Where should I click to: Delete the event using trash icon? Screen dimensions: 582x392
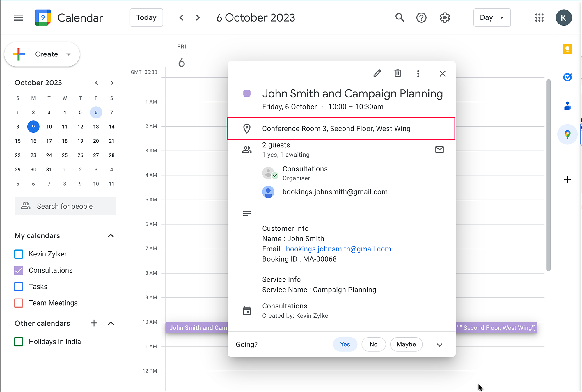click(x=398, y=73)
